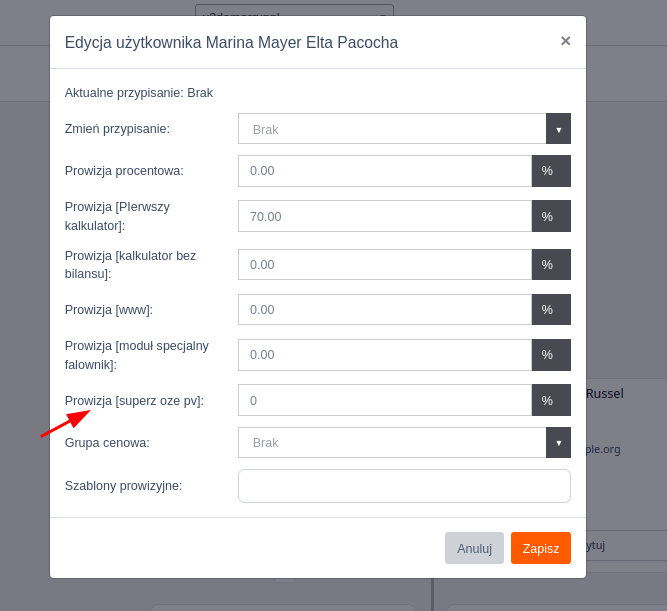Viewport: 667px width, 611px height.
Task: Save changes with the Zapisz button
Action: pyautogui.click(x=541, y=548)
